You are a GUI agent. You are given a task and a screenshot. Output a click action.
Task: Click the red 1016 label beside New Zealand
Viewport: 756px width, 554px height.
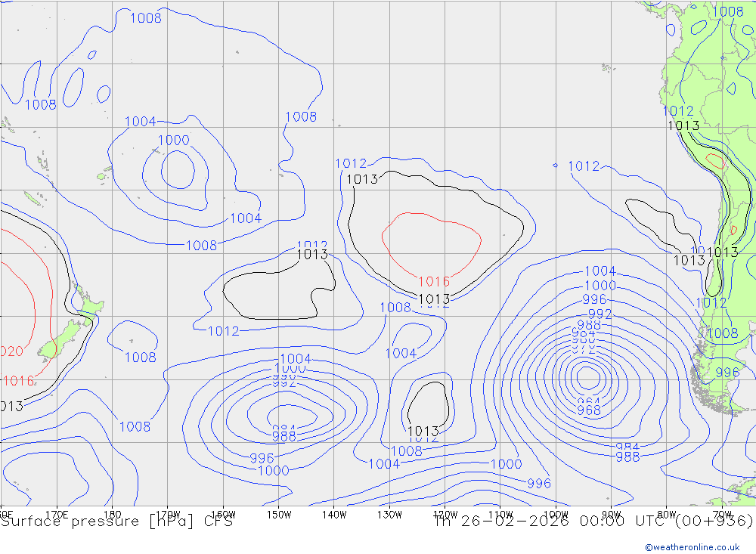click(18, 381)
